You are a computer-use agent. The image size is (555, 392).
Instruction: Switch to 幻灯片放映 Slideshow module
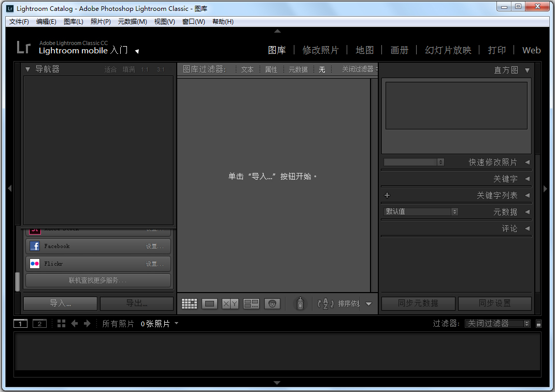[448, 50]
